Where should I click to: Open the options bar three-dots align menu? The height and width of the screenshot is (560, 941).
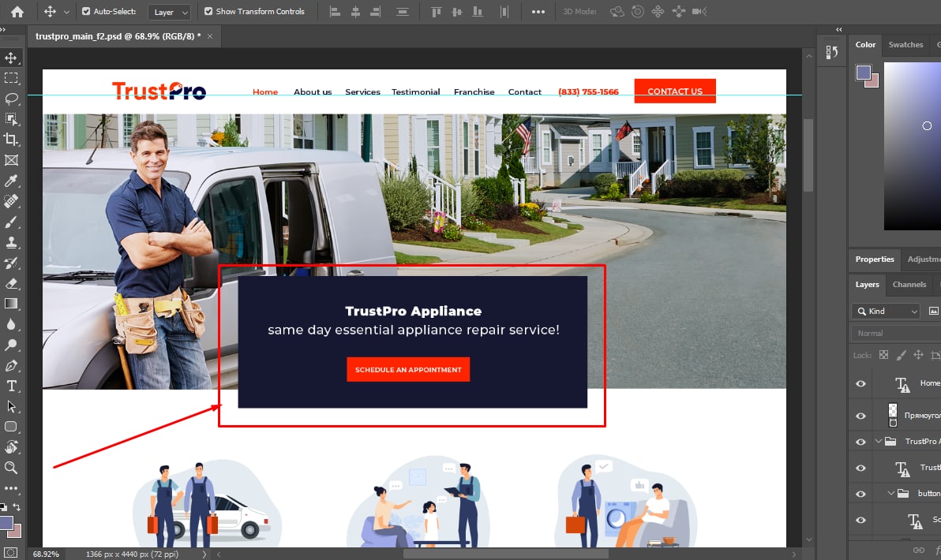(x=538, y=11)
